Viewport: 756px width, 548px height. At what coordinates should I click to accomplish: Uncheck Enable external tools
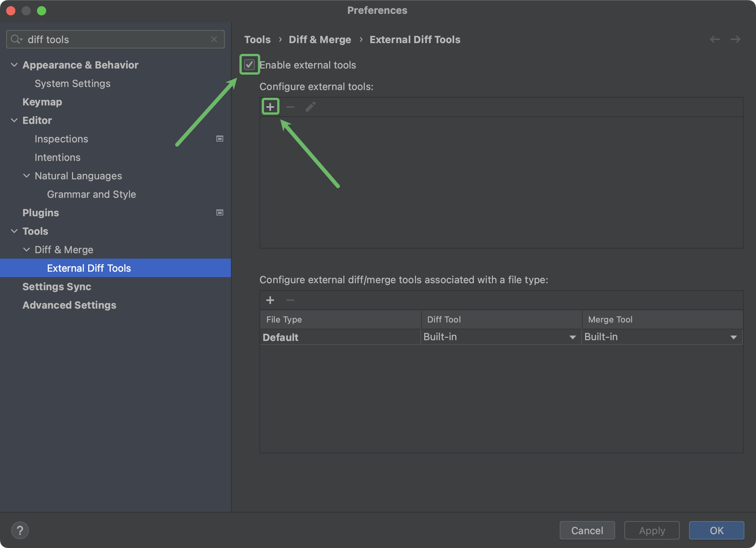click(249, 65)
